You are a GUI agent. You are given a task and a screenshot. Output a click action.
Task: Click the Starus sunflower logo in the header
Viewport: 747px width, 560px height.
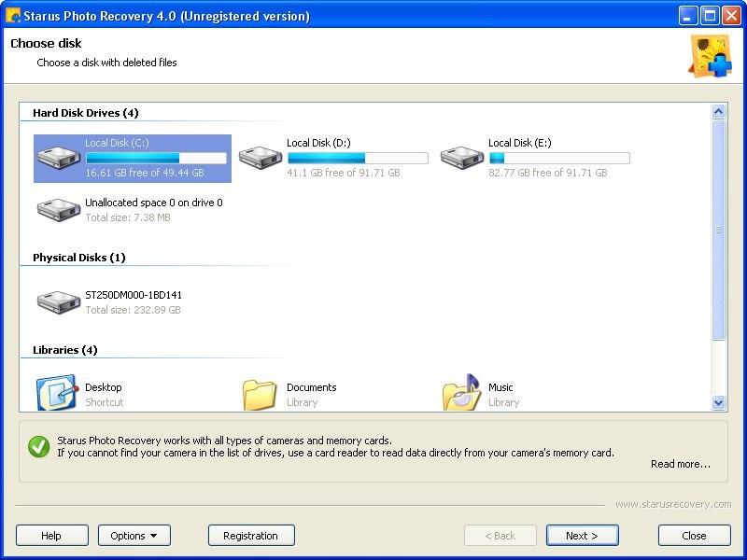coord(710,56)
